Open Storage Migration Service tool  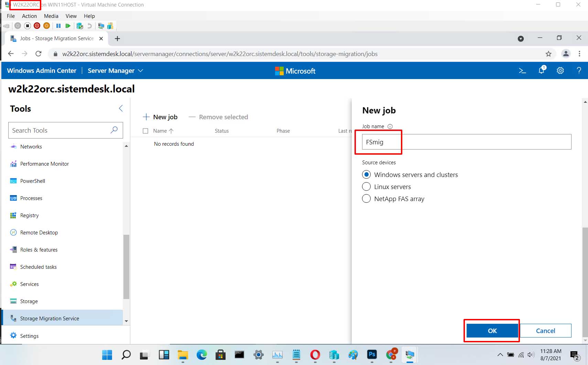62,318
